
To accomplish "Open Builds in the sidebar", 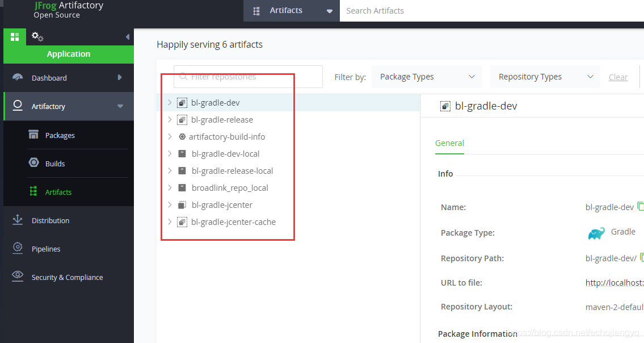I will pos(55,164).
